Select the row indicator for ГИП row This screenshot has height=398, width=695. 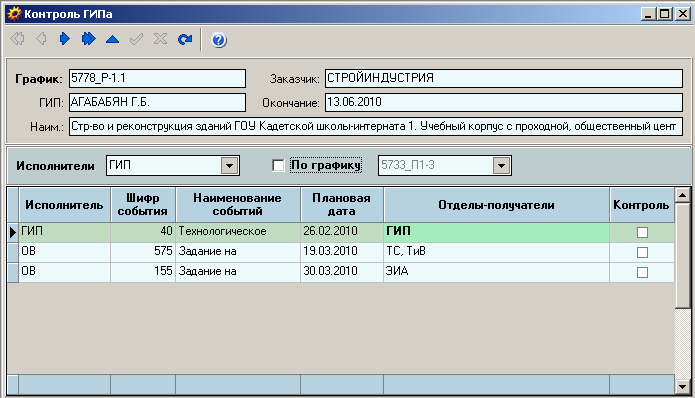point(12,232)
